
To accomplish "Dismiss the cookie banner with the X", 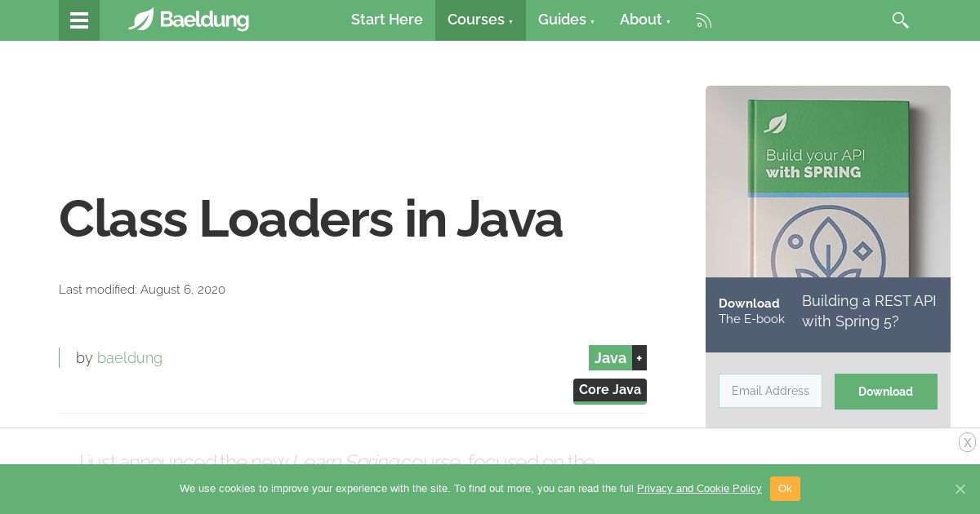I will (960, 489).
